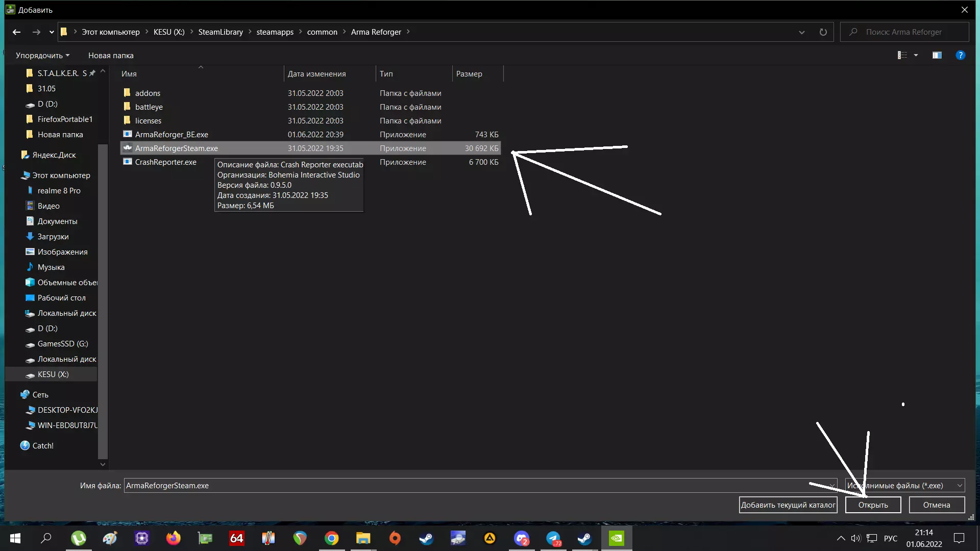
Task: Open Google Chrome in taskbar
Action: [332, 538]
